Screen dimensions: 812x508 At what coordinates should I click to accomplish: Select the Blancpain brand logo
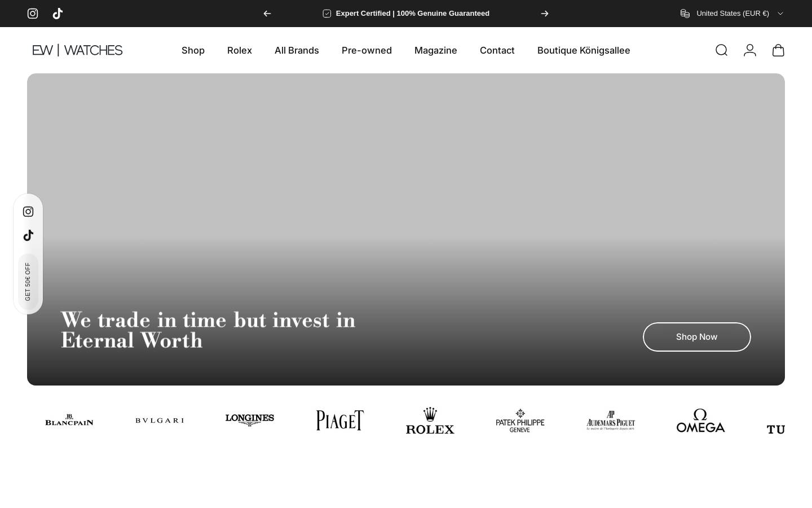(x=69, y=421)
